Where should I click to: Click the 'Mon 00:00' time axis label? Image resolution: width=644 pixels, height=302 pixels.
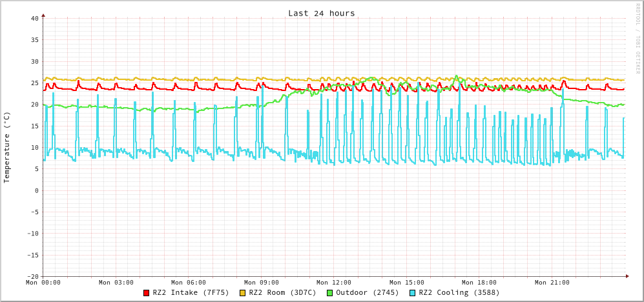43,283
